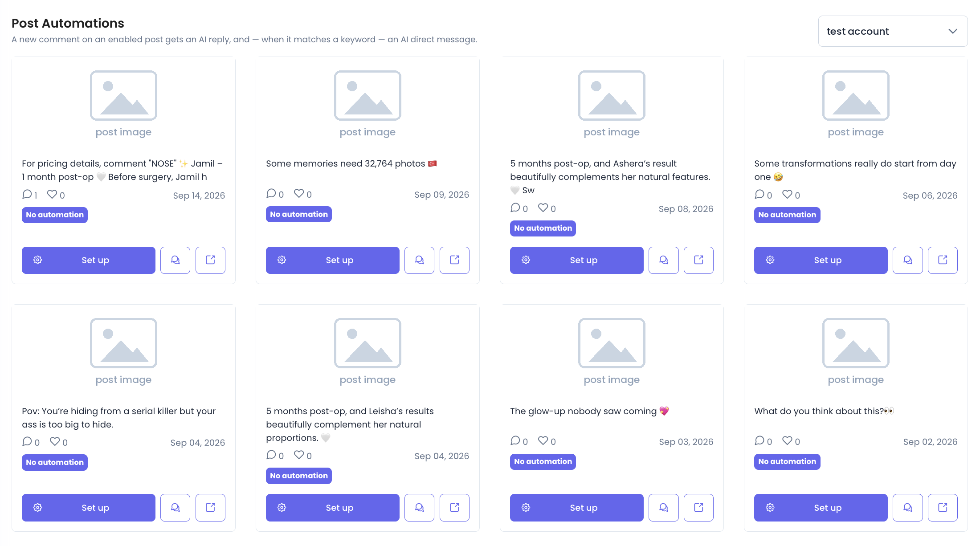Set up automation for Ashera's result post
Image resolution: width=980 pixels, height=546 pixels.
(577, 260)
